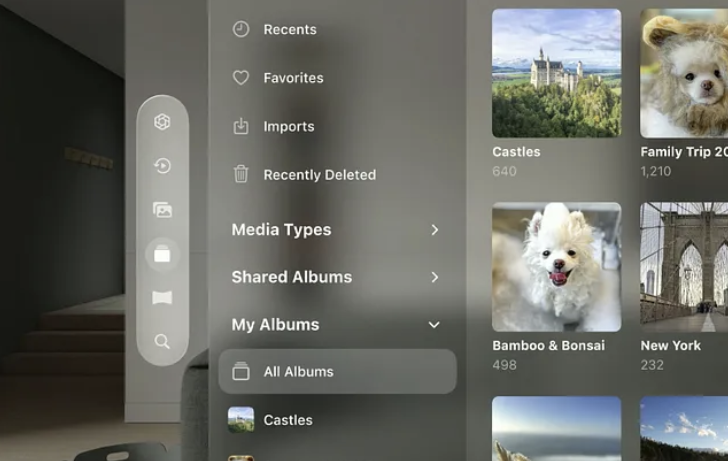Click the Recents clock icon

[240, 29]
